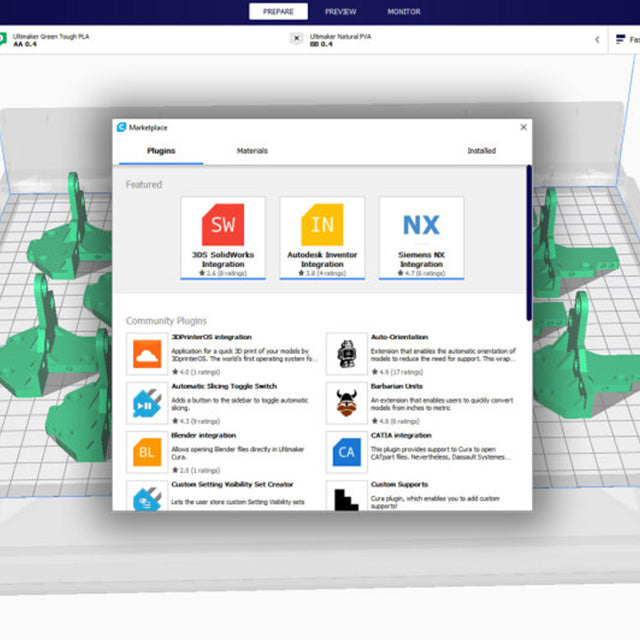The width and height of the screenshot is (640, 640).
Task: Click the print settings icon at top right
Action: [620, 40]
